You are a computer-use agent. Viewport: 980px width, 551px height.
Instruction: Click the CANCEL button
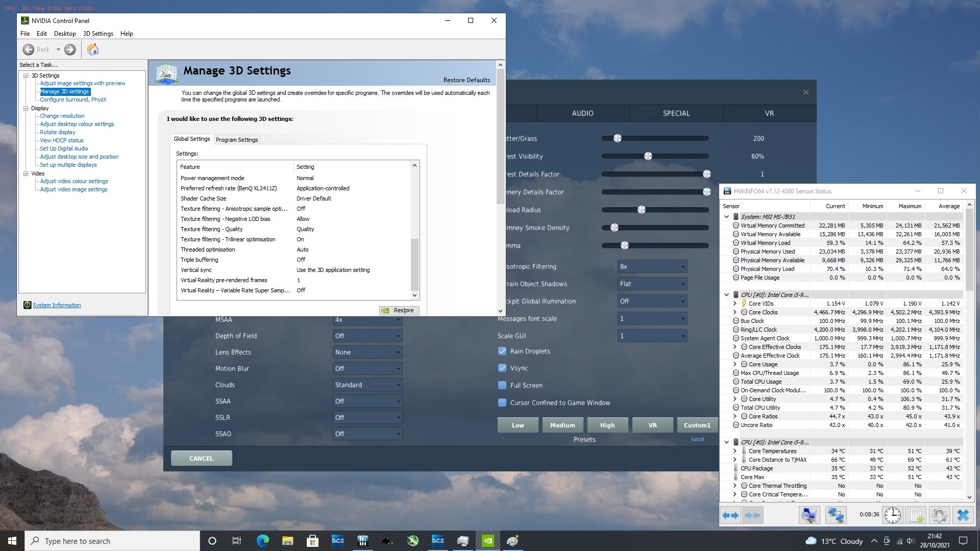coord(201,458)
